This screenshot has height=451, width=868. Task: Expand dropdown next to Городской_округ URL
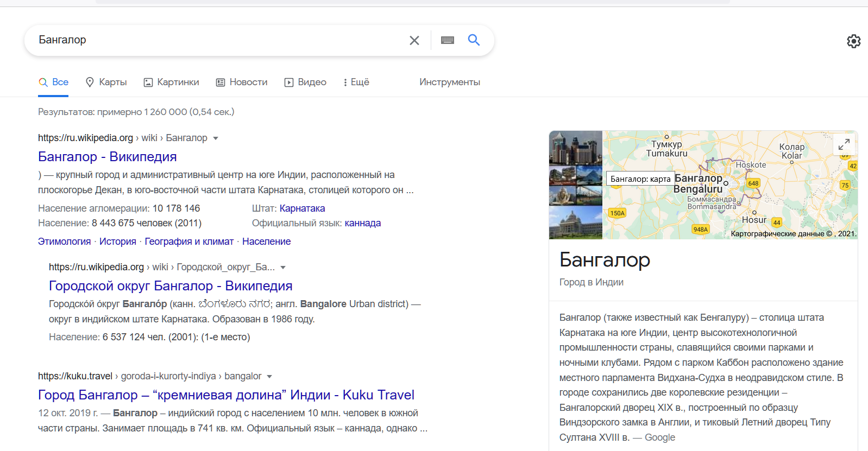pyautogui.click(x=283, y=268)
